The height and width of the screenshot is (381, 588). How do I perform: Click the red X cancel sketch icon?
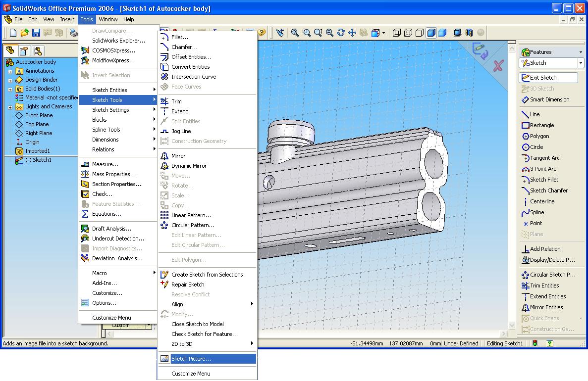pos(498,66)
